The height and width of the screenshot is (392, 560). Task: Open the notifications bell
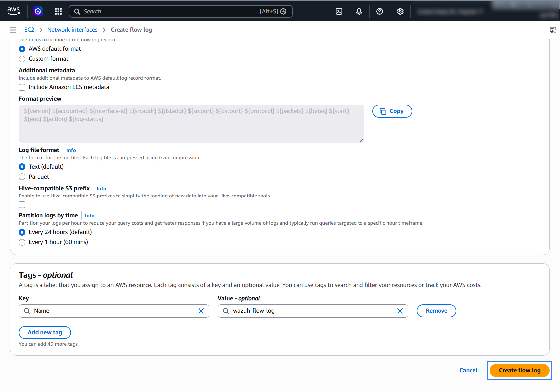click(359, 11)
